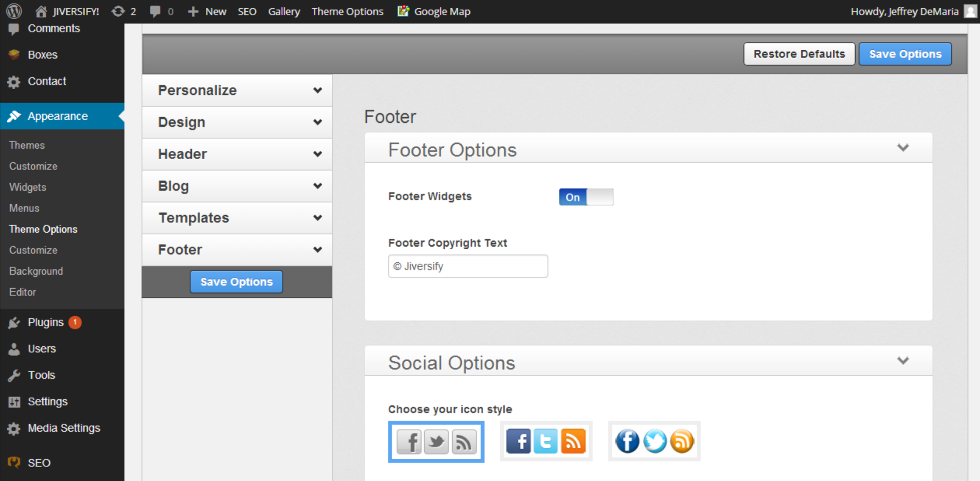Choose the round colored social icon style

point(654,442)
